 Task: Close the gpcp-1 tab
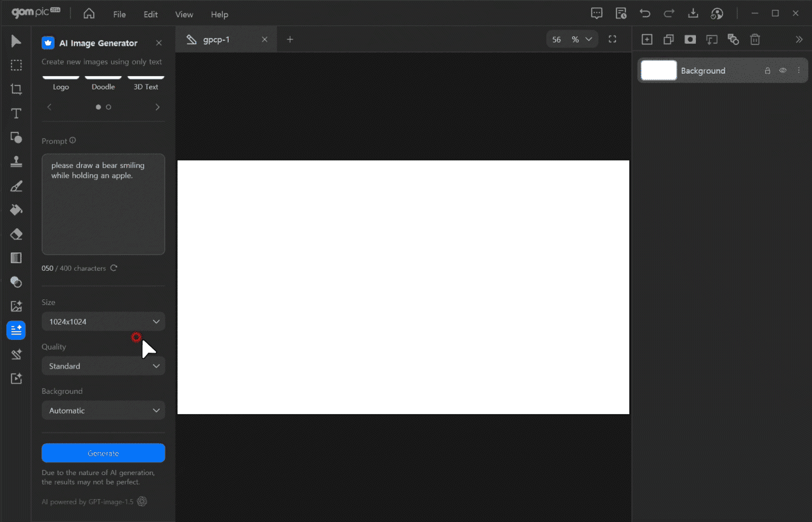[265, 39]
